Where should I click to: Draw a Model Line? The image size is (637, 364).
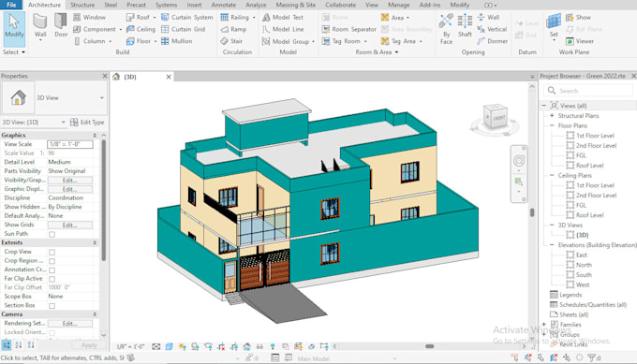(283, 29)
